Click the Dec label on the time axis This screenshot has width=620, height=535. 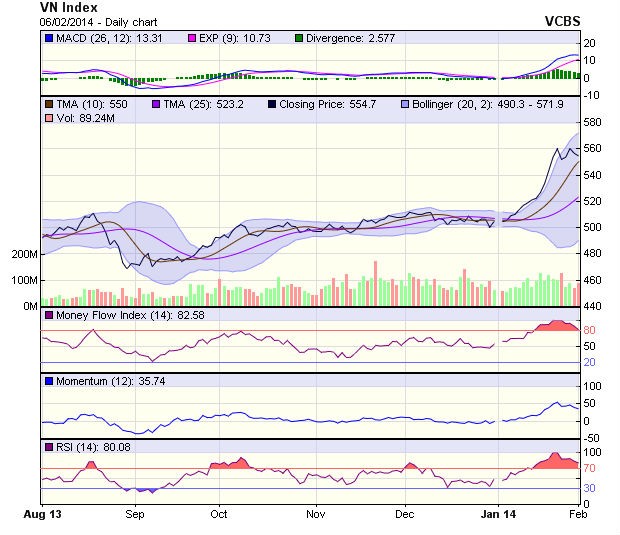(404, 515)
